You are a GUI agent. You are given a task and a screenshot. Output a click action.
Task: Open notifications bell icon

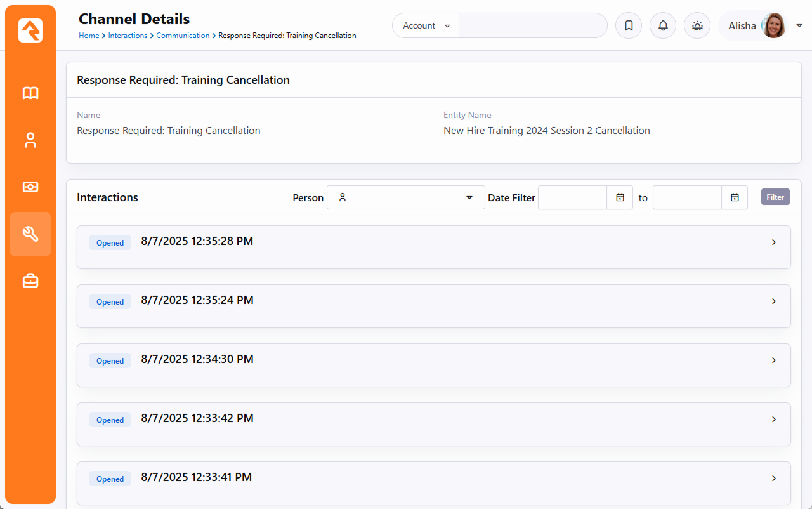pos(663,26)
